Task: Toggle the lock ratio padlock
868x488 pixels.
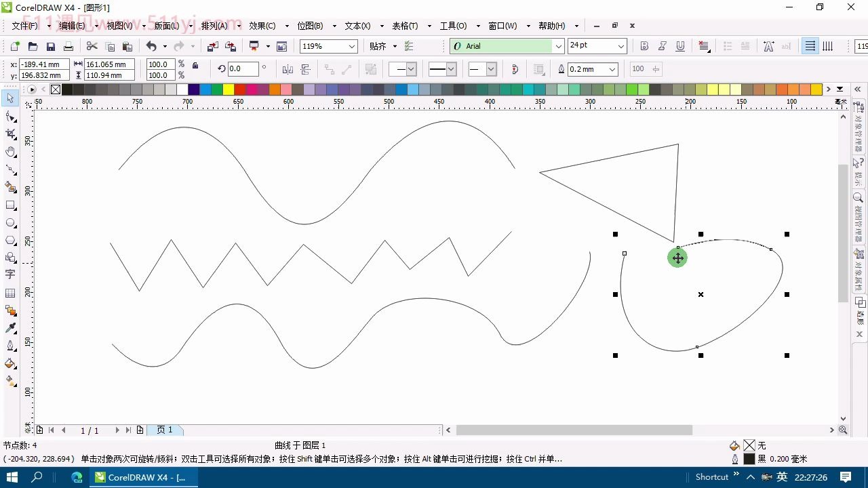Action: click(x=195, y=65)
